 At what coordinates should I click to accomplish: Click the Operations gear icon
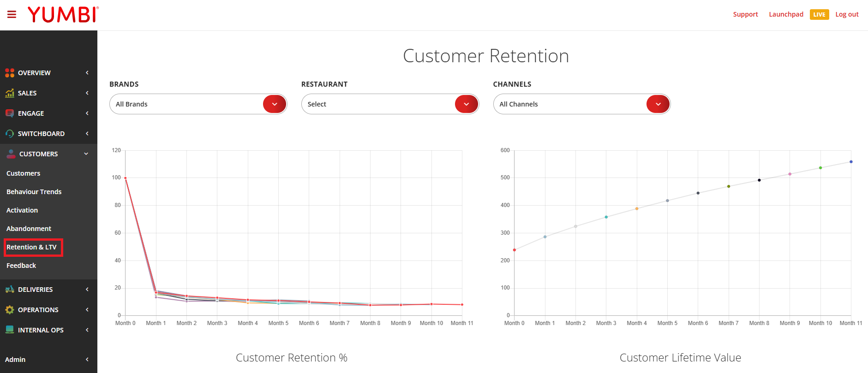tap(10, 310)
